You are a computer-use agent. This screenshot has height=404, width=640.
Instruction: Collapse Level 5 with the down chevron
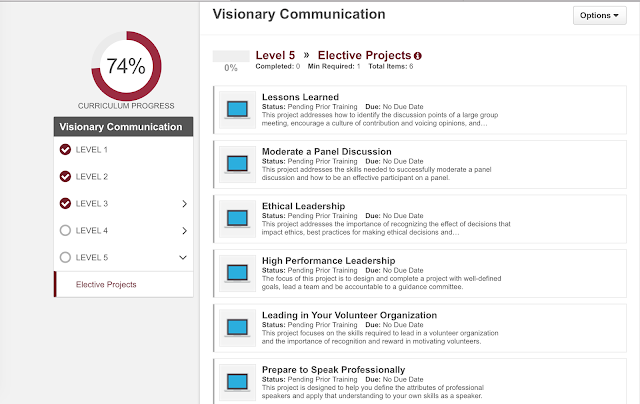(x=183, y=257)
